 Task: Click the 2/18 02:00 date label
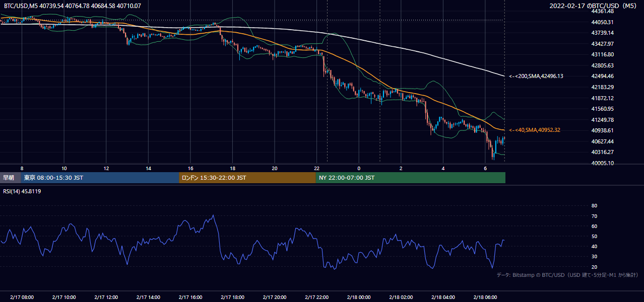[x=401, y=297]
